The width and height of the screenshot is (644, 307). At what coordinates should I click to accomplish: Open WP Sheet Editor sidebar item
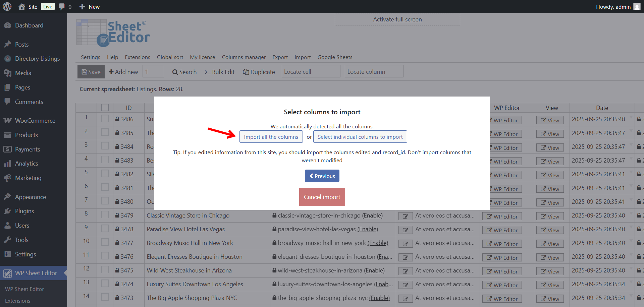pyautogui.click(x=34, y=273)
